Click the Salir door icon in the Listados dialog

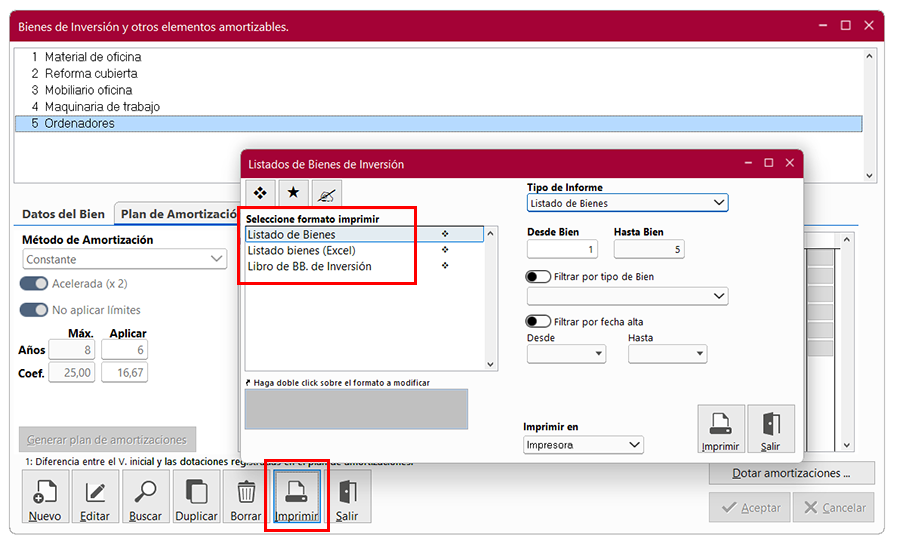[770, 429]
